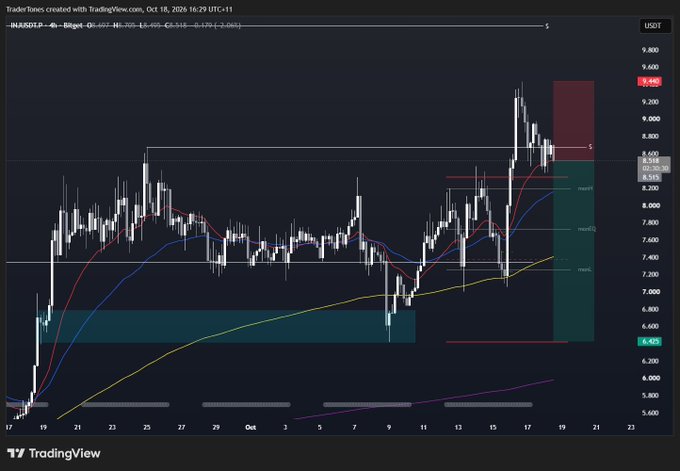Click the USDT currency button

pos(653,26)
